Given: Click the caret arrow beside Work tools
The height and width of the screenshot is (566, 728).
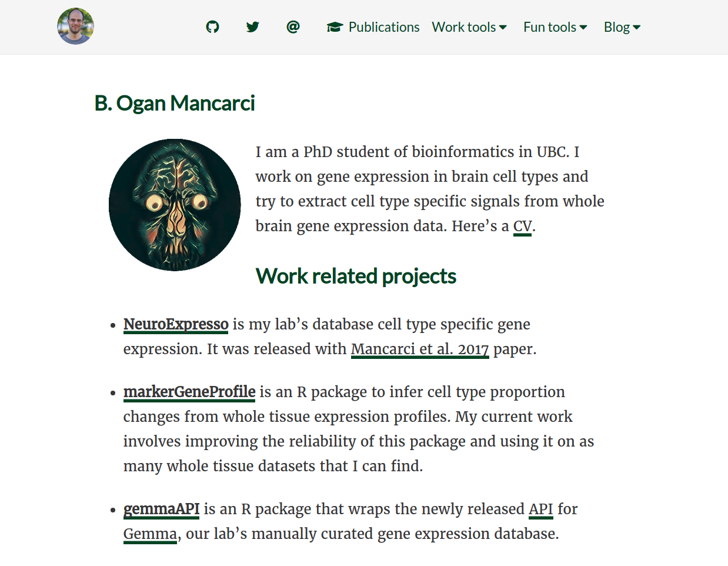Looking at the screenshot, I should pos(503,28).
